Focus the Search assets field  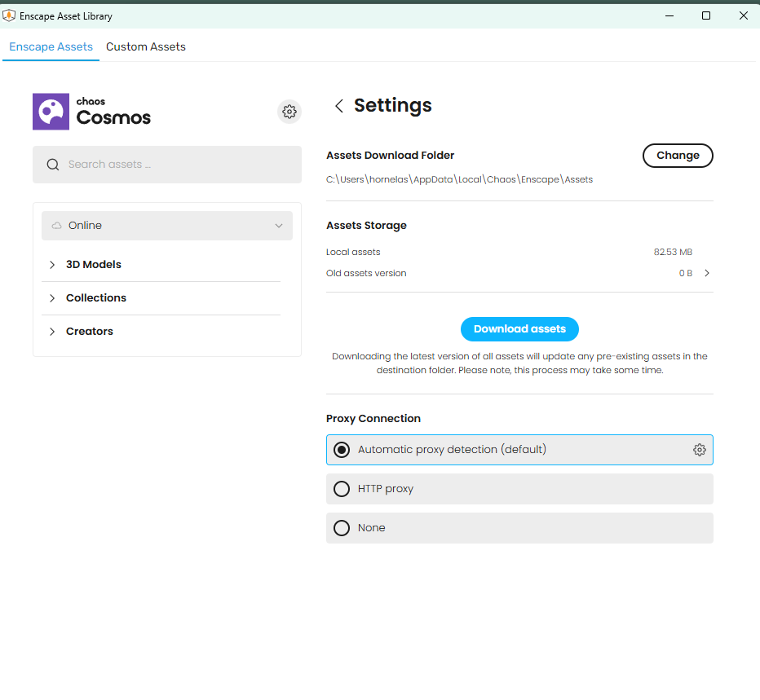(x=167, y=165)
